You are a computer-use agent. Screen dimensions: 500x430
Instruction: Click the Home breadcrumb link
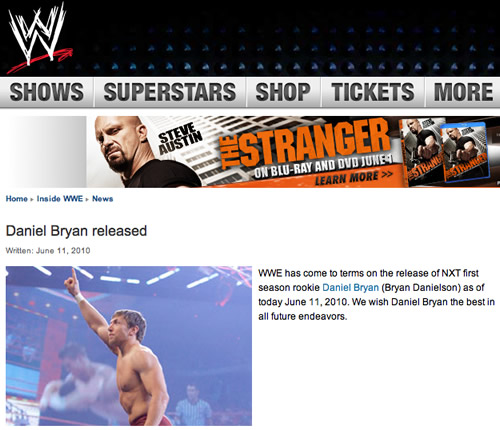point(17,199)
